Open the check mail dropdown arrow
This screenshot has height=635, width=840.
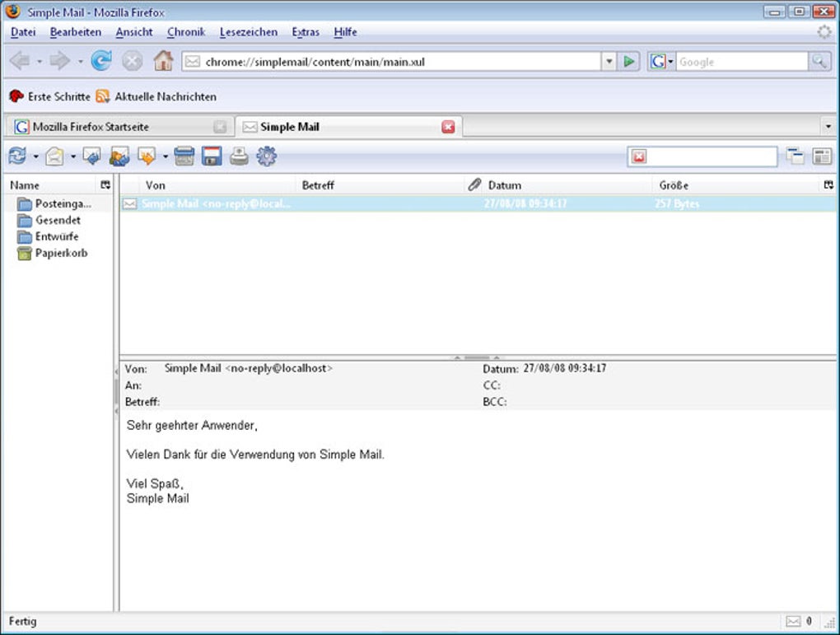(x=36, y=157)
